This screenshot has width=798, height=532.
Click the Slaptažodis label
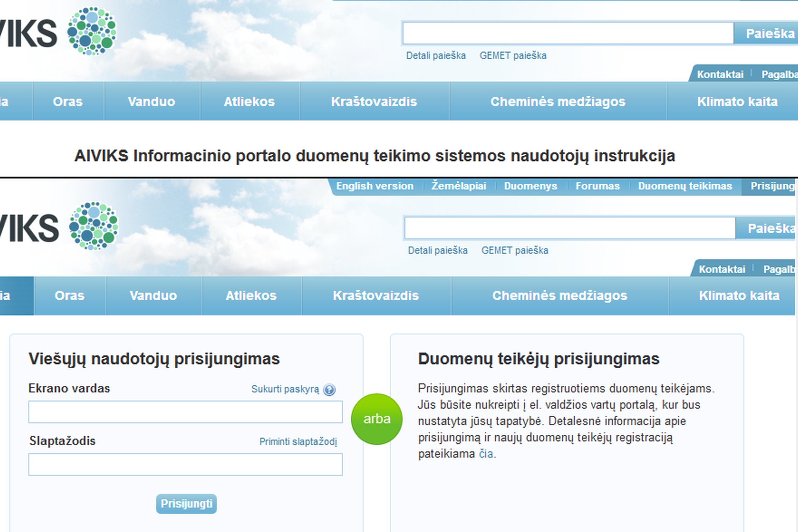click(x=62, y=441)
